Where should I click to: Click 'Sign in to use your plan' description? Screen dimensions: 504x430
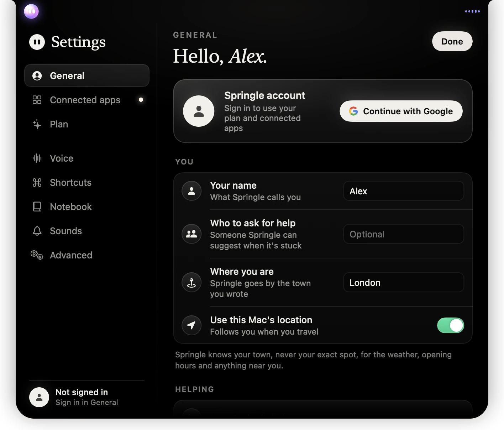[x=262, y=118]
